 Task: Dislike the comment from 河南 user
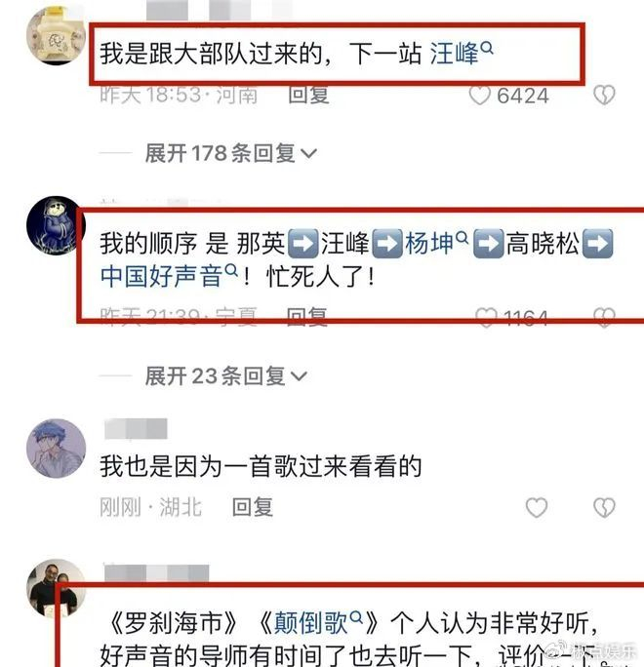tap(604, 95)
